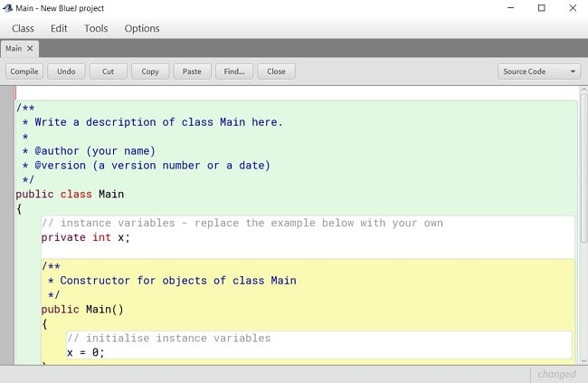Open the Tools menu
The height and width of the screenshot is (383, 588).
point(96,29)
